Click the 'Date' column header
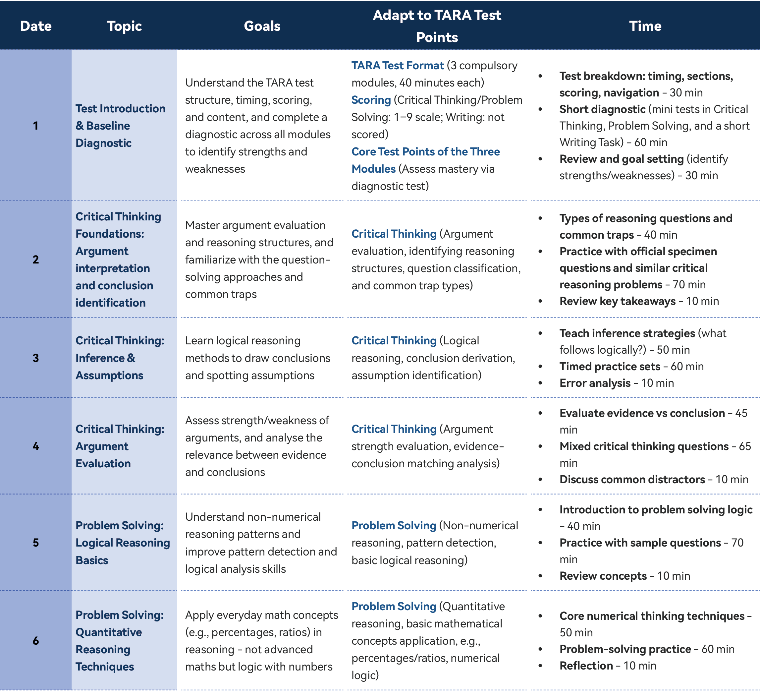 35,26
